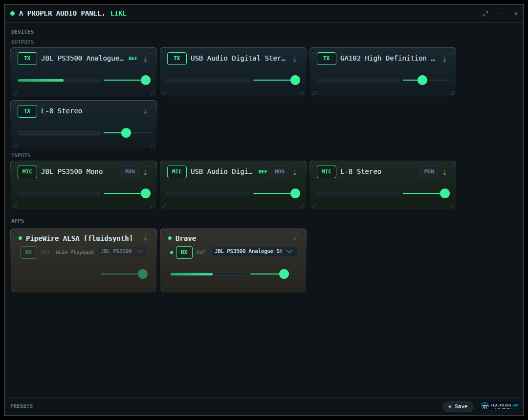Click the 'USB Audio Digi…' input name
Image resolution: width=528 pixels, height=420 pixels.
pos(221,171)
